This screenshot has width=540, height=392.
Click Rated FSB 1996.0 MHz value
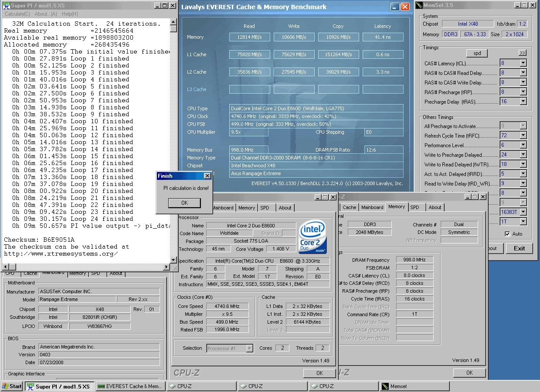[x=227, y=330]
